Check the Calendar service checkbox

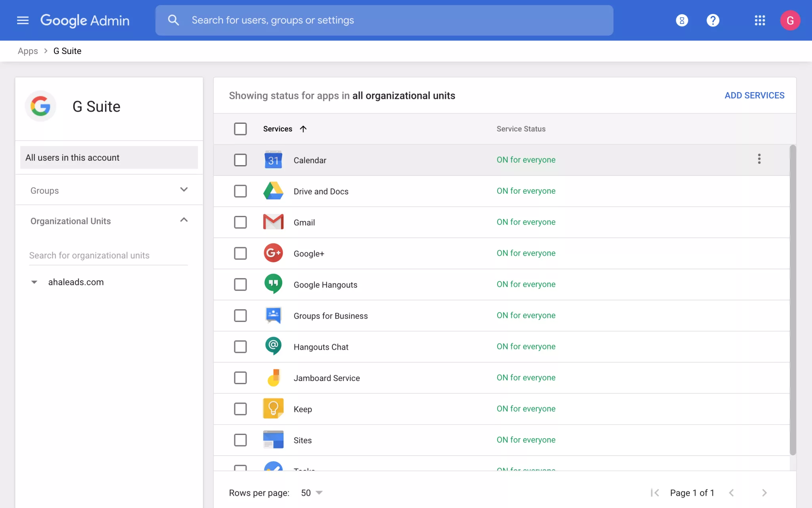tap(240, 160)
